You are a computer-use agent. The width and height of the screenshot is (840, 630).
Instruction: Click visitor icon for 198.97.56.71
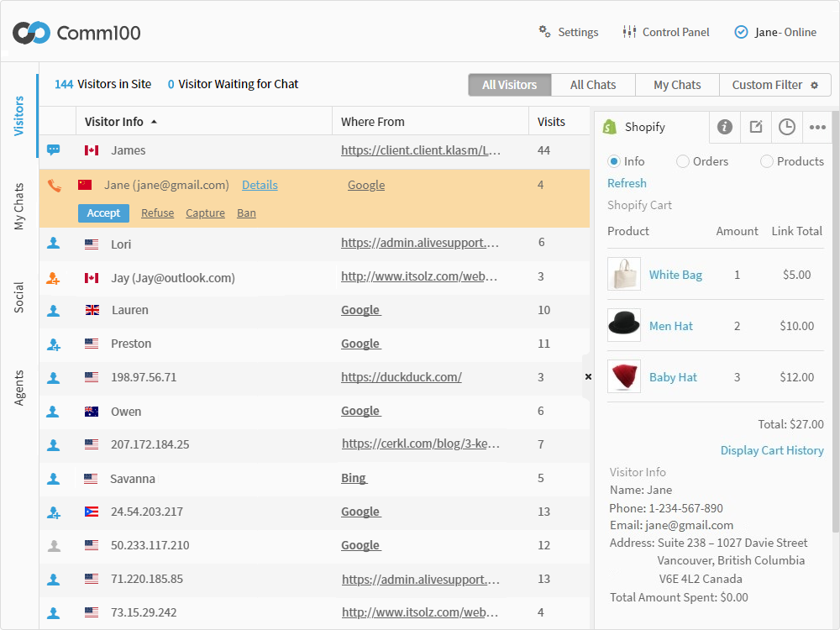click(53, 378)
